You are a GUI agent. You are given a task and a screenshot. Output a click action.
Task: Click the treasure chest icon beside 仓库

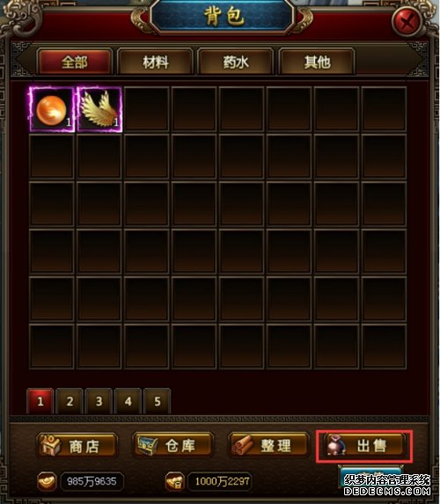tap(147, 445)
